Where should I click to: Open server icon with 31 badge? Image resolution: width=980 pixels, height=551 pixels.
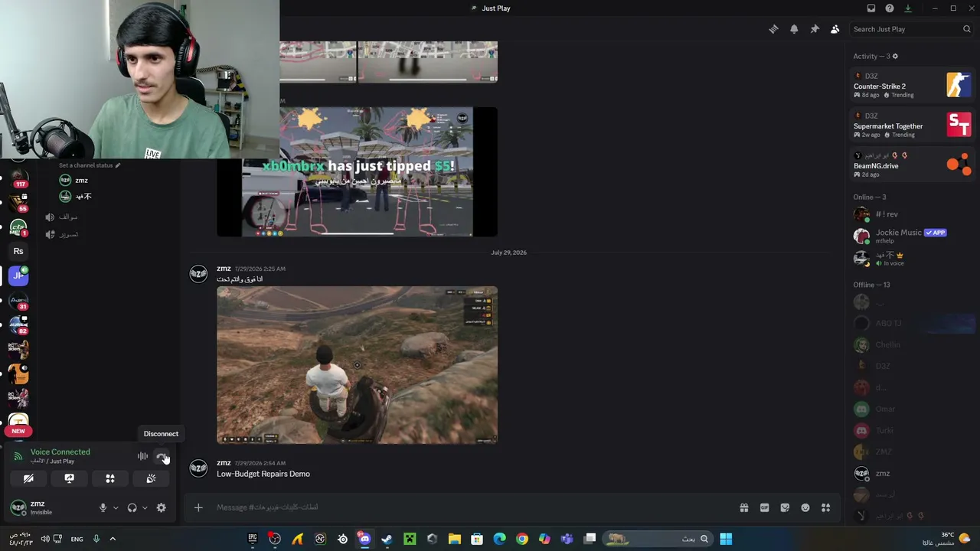(x=18, y=301)
